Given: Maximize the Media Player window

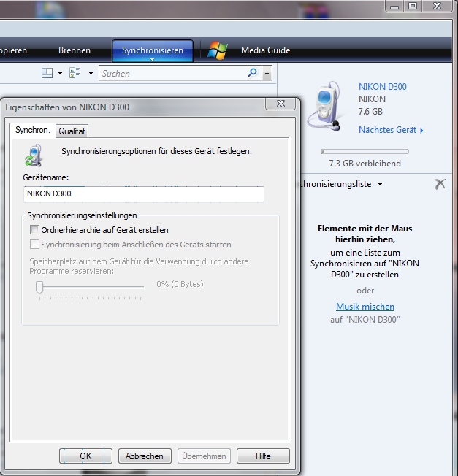Looking at the screenshot, I should click(413, 6).
